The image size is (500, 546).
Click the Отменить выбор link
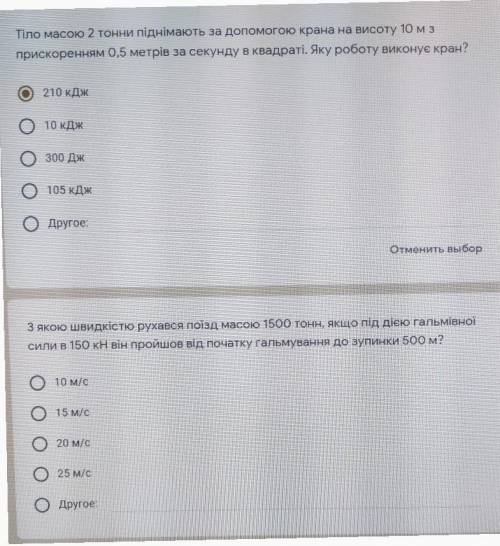(x=436, y=249)
